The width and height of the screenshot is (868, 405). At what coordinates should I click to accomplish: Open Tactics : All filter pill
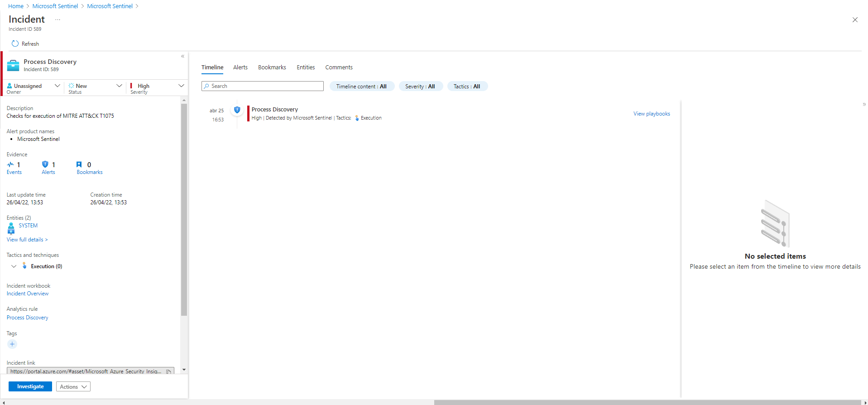click(467, 87)
